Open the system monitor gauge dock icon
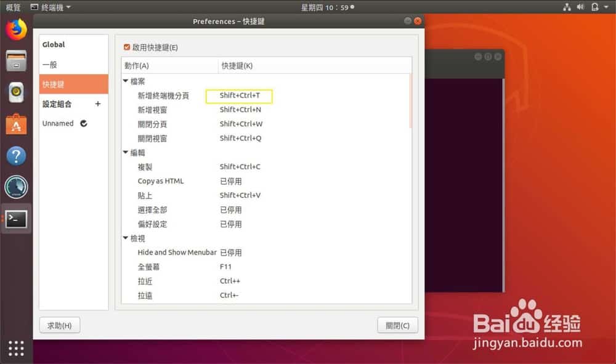This screenshot has height=364, width=616. tap(16, 187)
